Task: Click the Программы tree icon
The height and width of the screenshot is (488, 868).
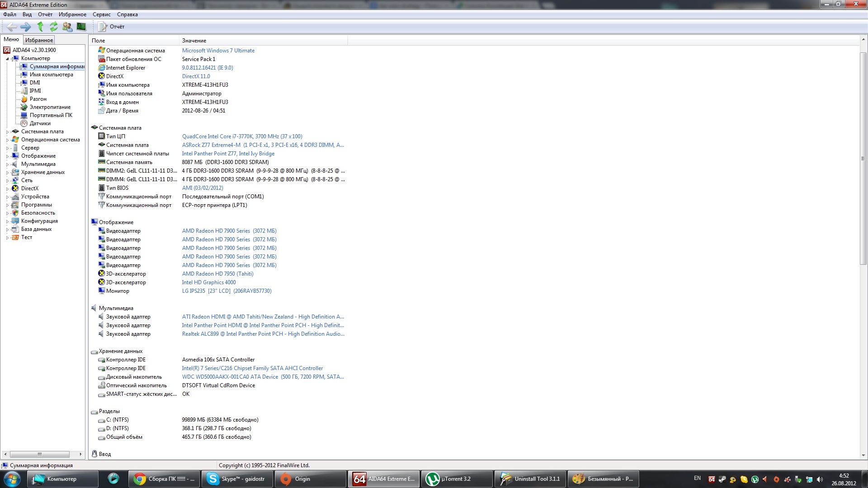Action: [x=15, y=205]
